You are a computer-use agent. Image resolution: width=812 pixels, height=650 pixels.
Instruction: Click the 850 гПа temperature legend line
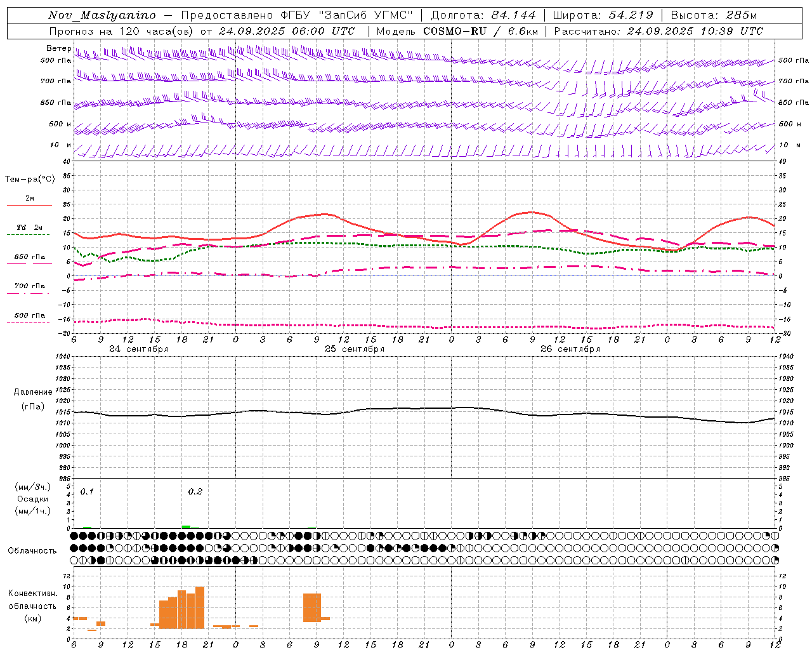pos(29,263)
